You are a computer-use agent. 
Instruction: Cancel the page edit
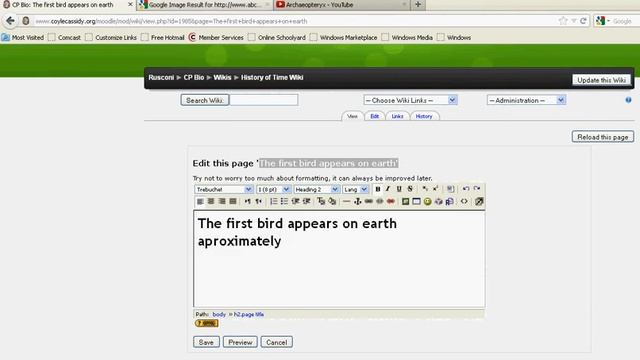(276, 342)
